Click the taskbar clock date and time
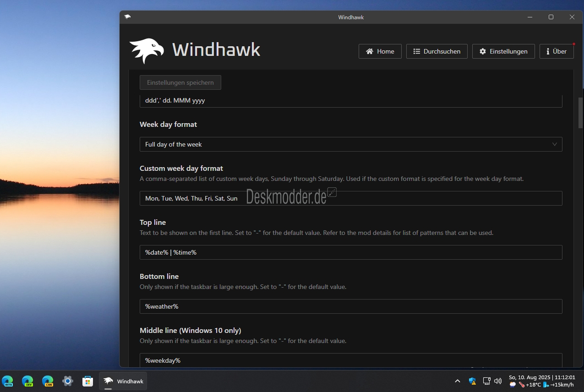Viewport: 584px width, 392px height. (x=542, y=377)
